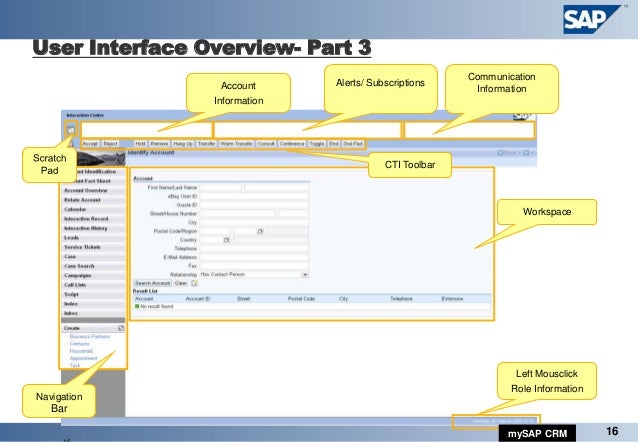The image size is (638, 442).
Task: Click into the Oracle ID field
Action: 254,205
